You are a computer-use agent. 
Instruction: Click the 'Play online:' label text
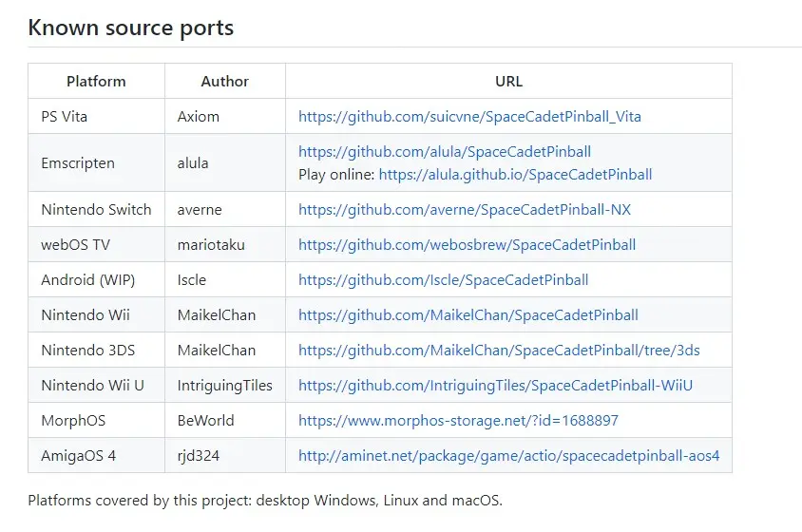[336, 175]
